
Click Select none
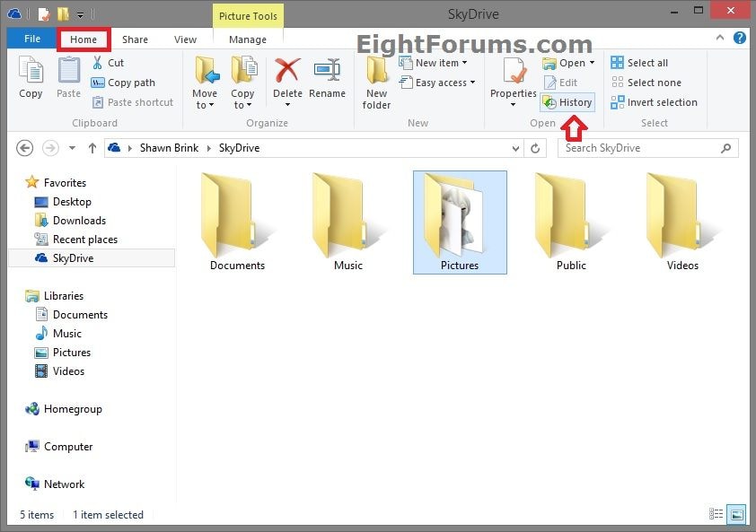click(646, 83)
